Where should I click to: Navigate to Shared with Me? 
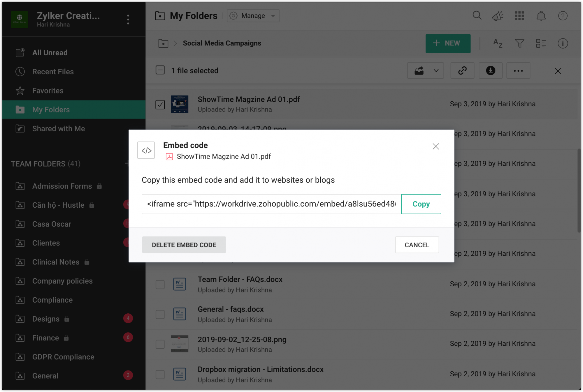(58, 128)
